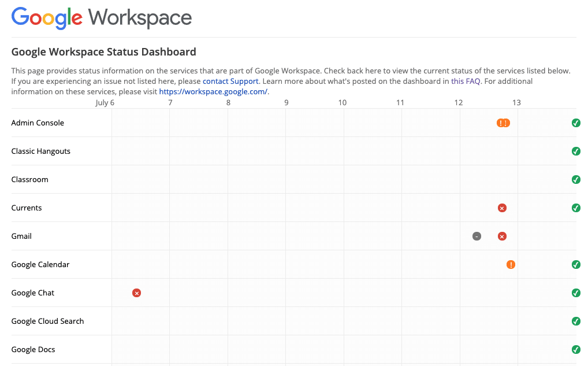Click the July 6 date header
Screen dimensions: 588x366
point(105,103)
